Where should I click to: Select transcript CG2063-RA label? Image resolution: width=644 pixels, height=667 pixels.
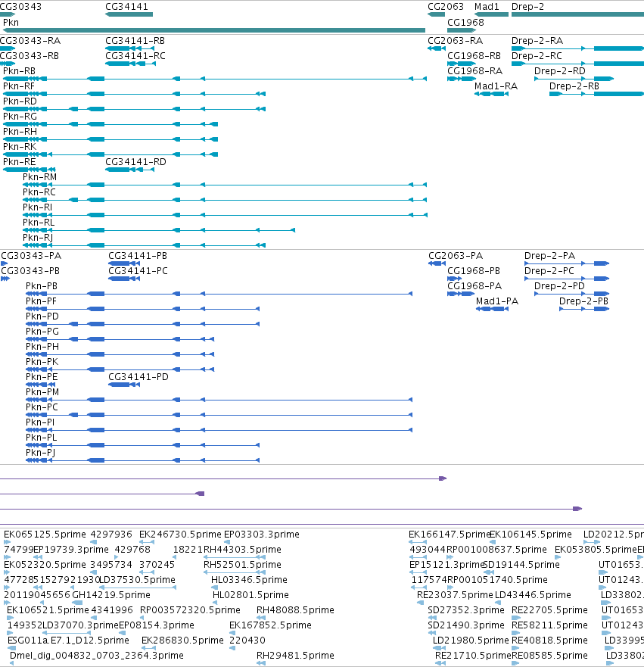point(456,40)
